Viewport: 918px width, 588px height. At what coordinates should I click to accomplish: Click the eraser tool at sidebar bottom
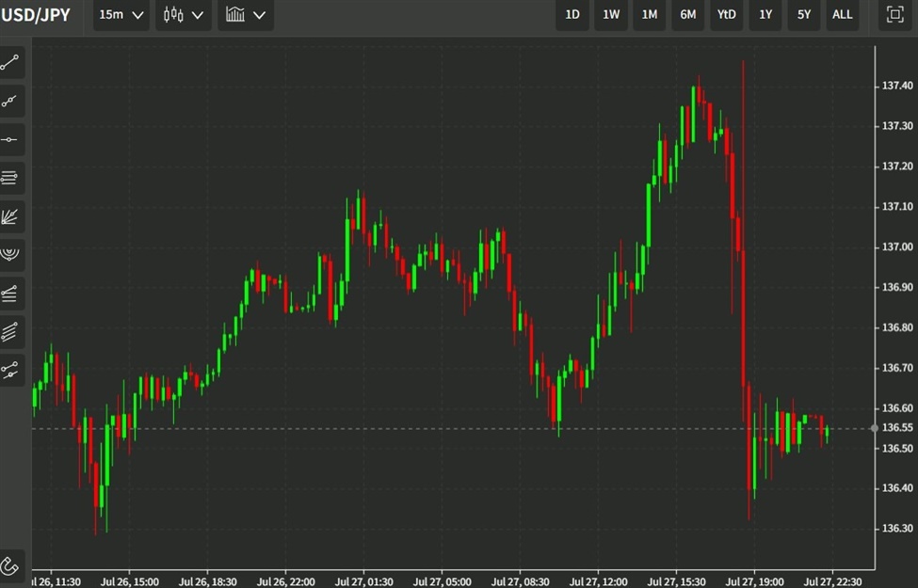pyautogui.click(x=11, y=567)
